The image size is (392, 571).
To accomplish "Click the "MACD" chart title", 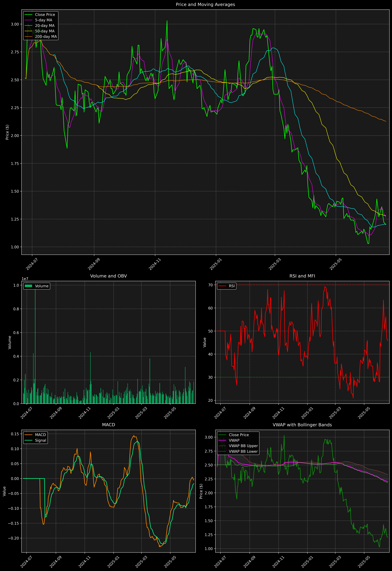I will (109, 425).
